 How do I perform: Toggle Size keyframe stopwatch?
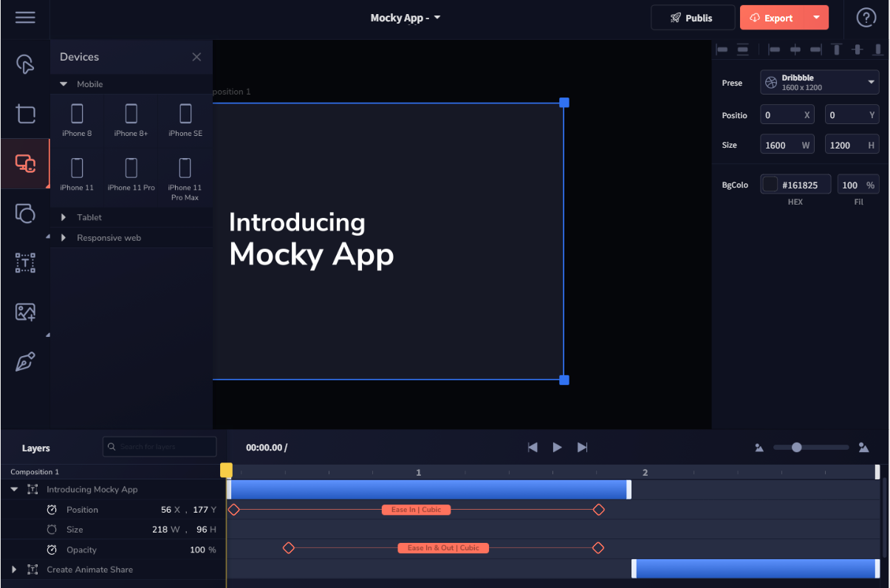tap(52, 530)
